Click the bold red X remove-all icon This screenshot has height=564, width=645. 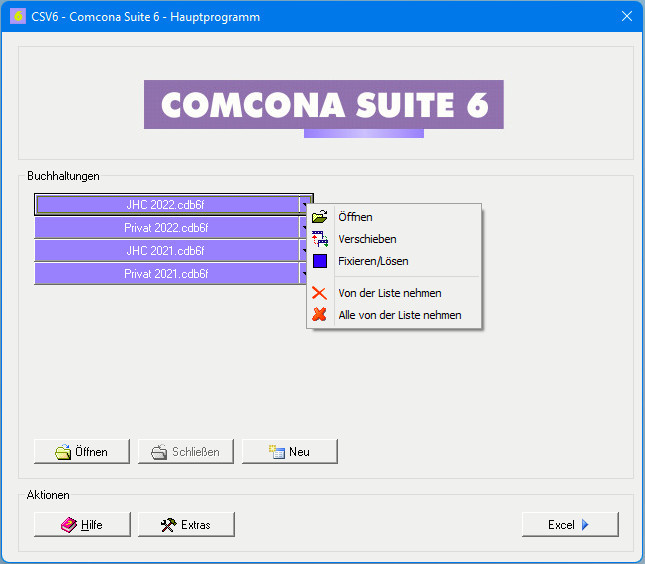point(319,315)
